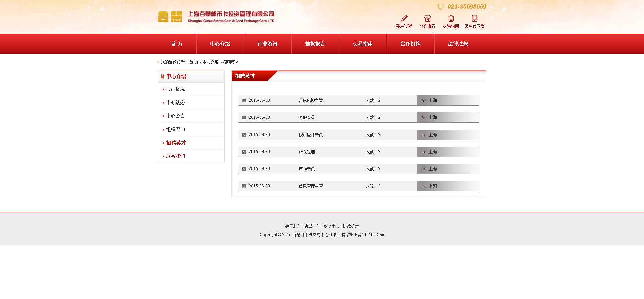Image resolution: width=644 pixels, height=299 pixels.
Task: Click the 客户端下载 device icon
Action: pyautogui.click(x=474, y=18)
